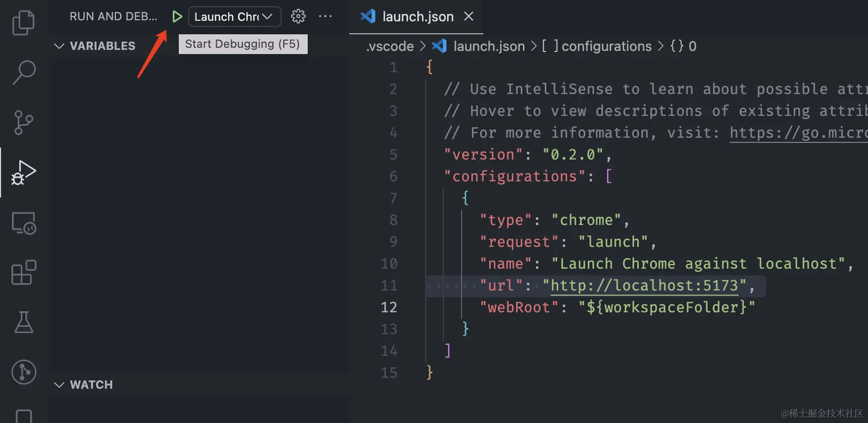Open the Search view in activity bar
This screenshot has width=868, height=423.
(23, 72)
